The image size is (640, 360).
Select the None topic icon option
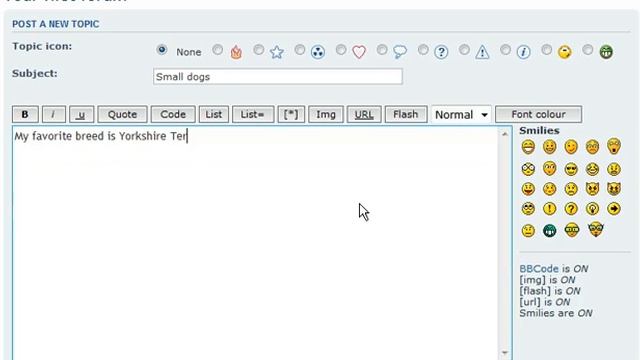(162, 50)
